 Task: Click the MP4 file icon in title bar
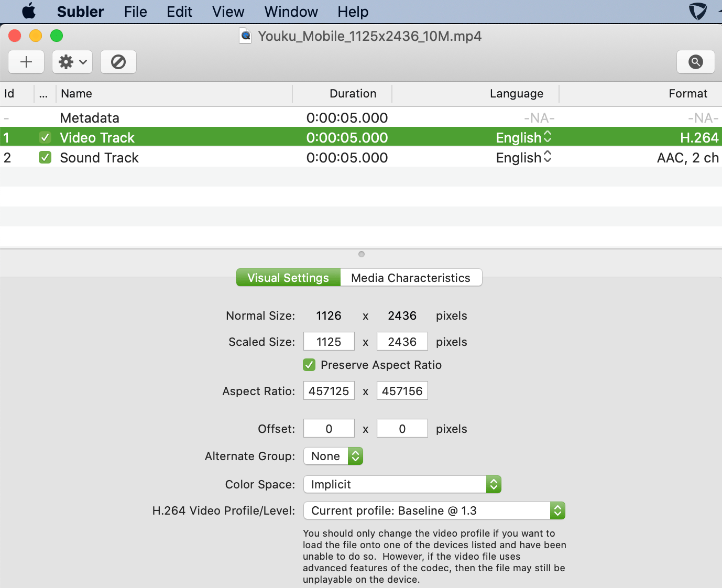coord(245,36)
